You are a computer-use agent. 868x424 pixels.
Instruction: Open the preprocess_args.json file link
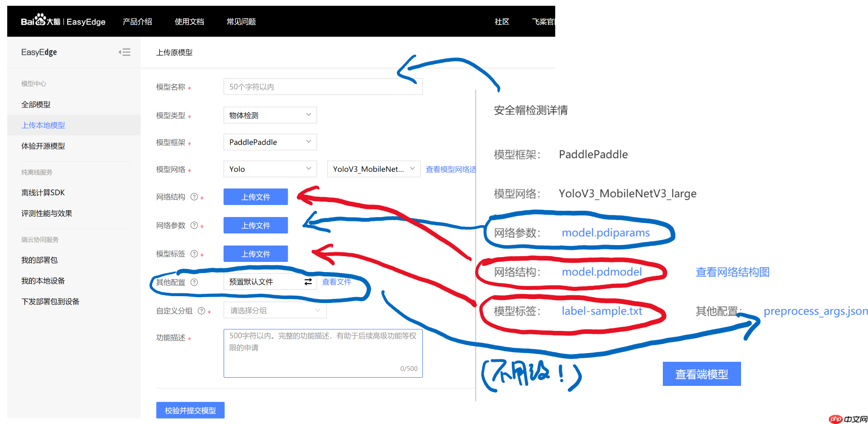coord(815,311)
